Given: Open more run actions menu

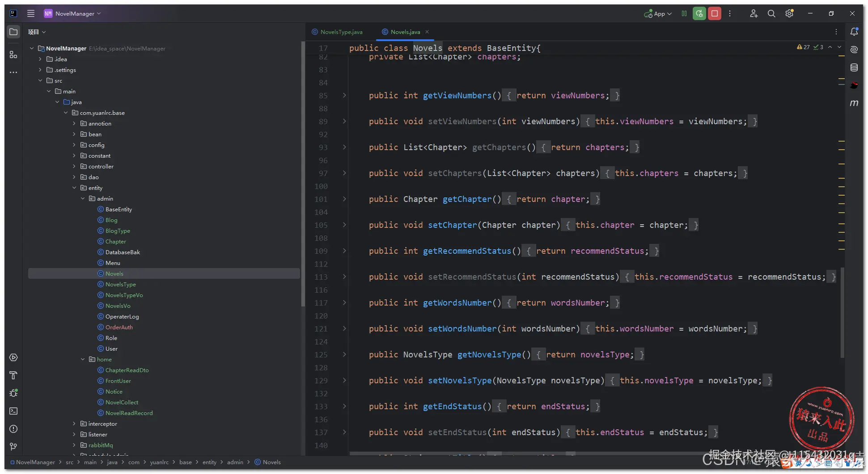Looking at the screenshot, I should [730, 13].
